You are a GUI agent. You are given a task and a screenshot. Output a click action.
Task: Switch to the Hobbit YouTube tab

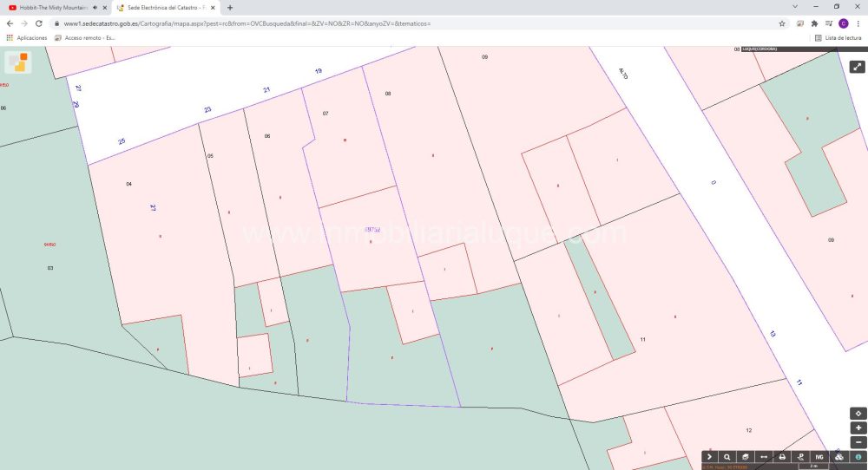(x=52, y=7)
